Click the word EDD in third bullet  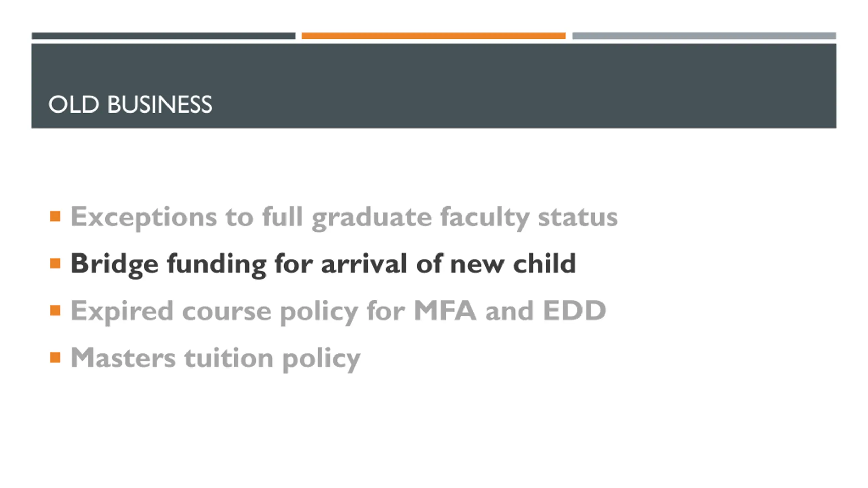[574, 310]
